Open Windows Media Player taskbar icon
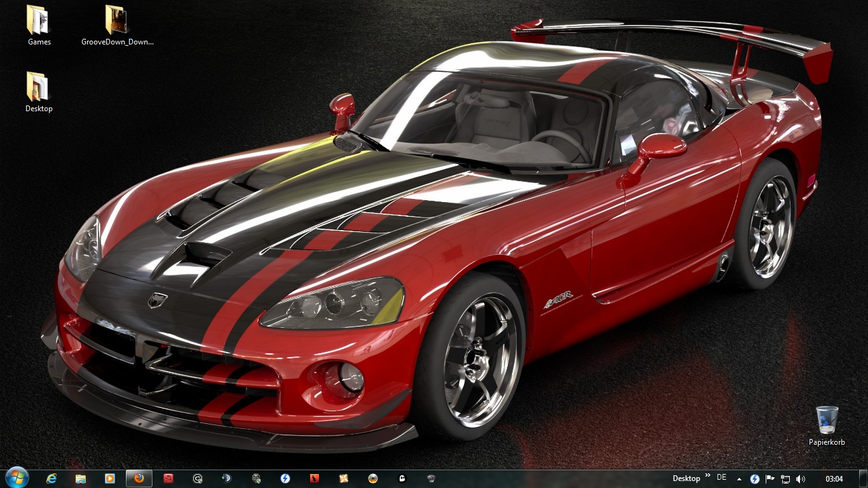 pyautogui.click(x=110, y=478)
